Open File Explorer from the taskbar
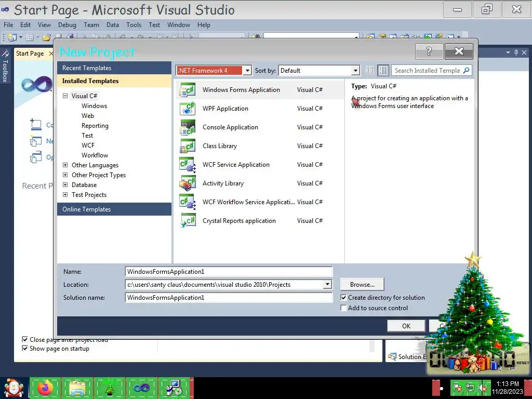This screenshot has height=399, width=532. [x=77, y=388]
